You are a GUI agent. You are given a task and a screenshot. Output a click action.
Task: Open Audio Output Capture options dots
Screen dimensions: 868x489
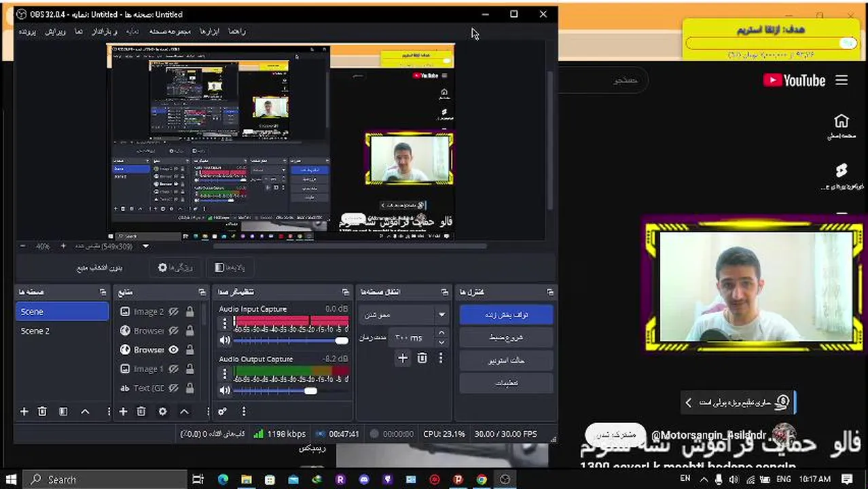coord(225,374)
